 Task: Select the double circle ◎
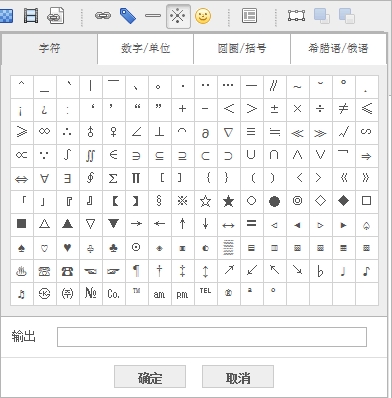pyautogui.click(x=297, y=201)
